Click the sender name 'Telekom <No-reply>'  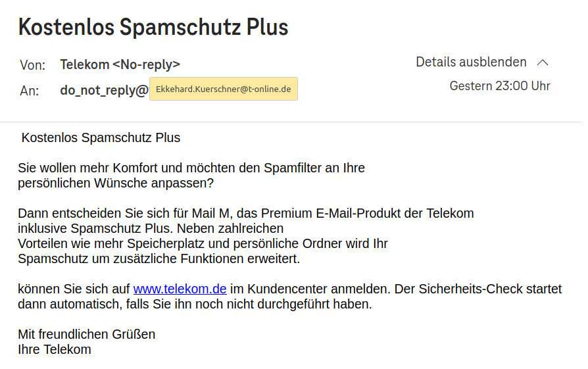tap(120, 64)
